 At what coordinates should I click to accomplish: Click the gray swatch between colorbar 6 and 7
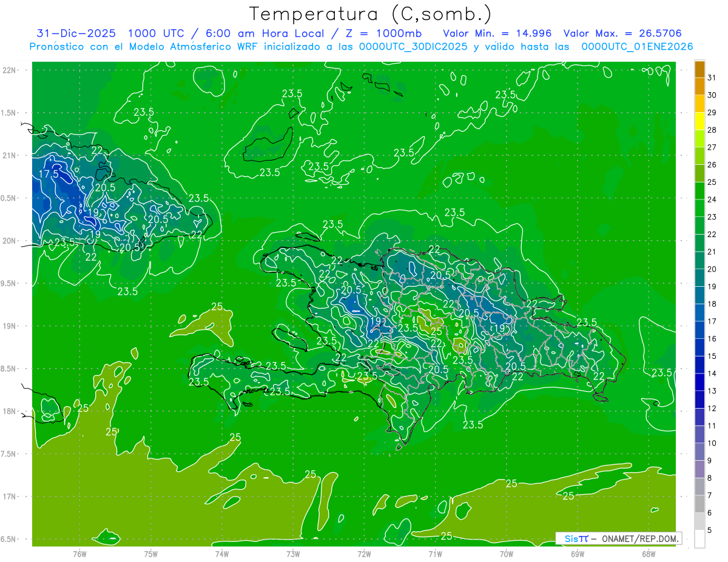click(699, 504)
